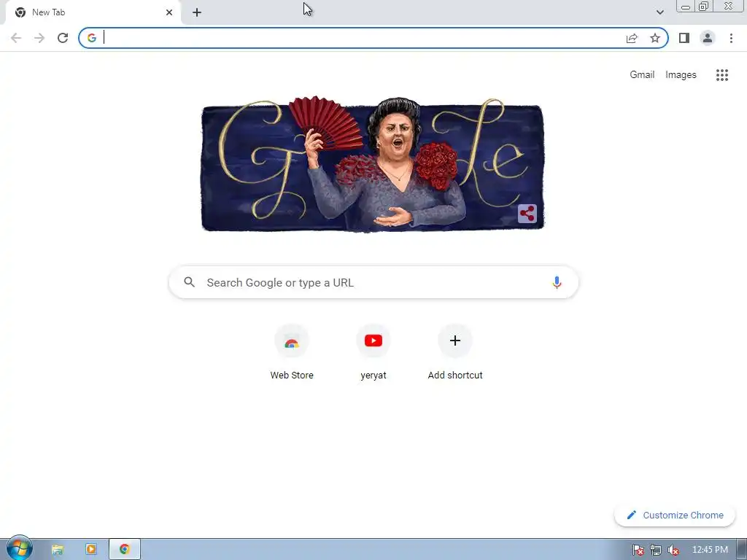Open Chrome's three-dot menu
This screenshot has width=747, height=560.
coord(731,38)
